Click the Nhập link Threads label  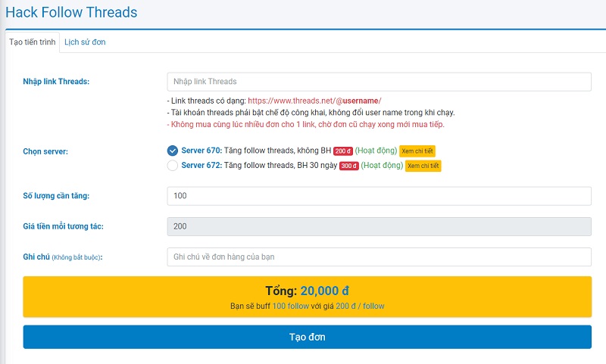[x=56, y=82]
